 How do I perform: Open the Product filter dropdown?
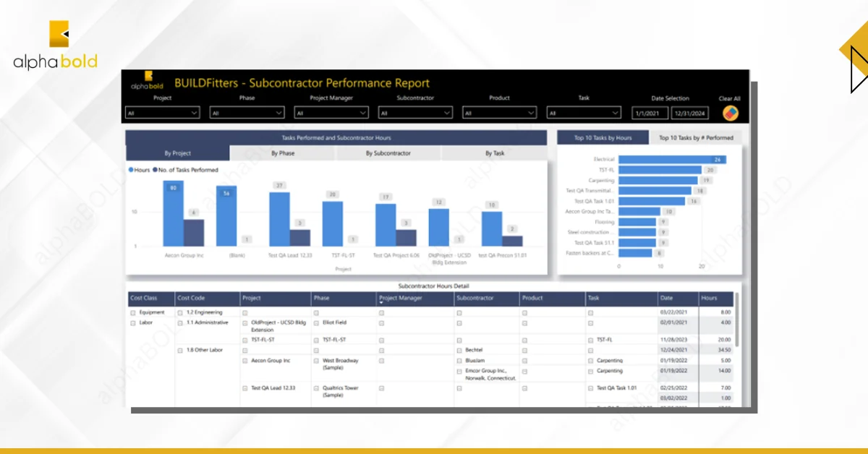pyautogui.click(x=500, y=113)
